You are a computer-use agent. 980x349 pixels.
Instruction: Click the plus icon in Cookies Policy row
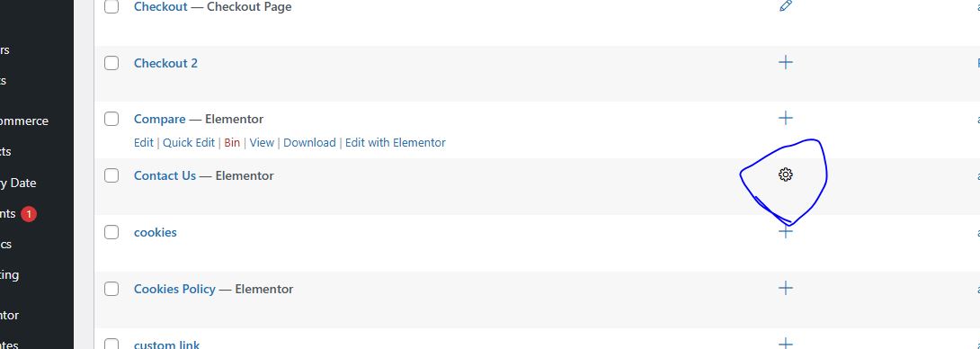pos(786,288)
